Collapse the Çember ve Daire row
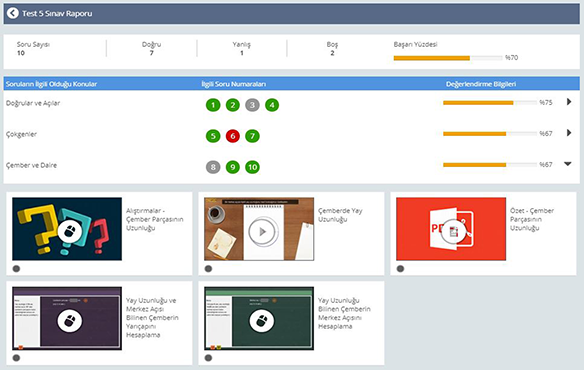This screenshot has height=370, width=584. click(568, 164)
